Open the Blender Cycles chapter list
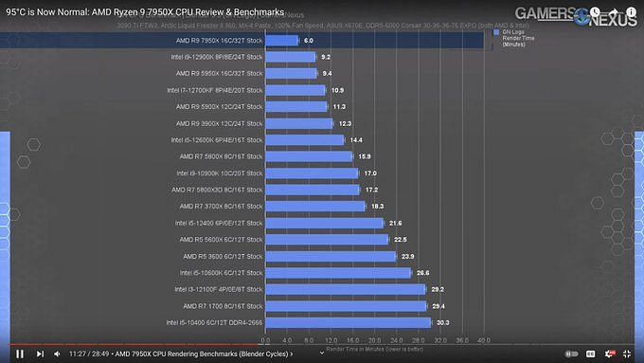Image resolution: width=644 pixels, height=363 pixels. tap(204, 354)
